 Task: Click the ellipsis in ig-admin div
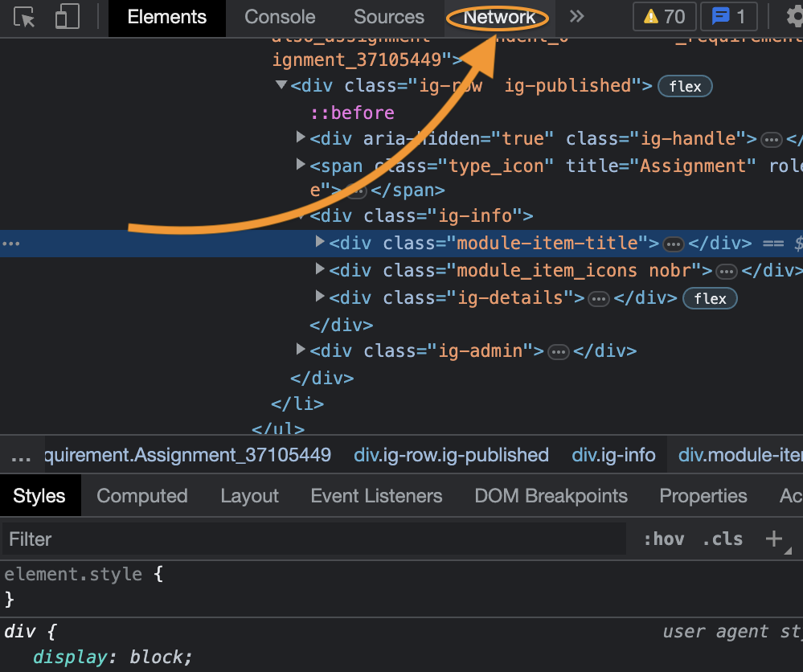[x=558, y=352]
